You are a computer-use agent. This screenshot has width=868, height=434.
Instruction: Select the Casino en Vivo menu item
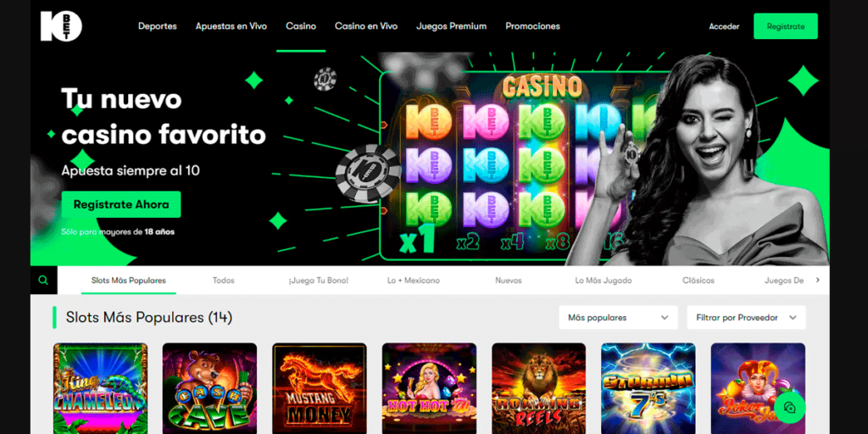(366, 26)
